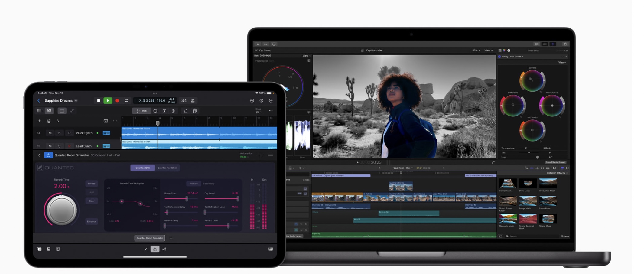Select the Primary tab in Quantec

click(x=194, y=184)
